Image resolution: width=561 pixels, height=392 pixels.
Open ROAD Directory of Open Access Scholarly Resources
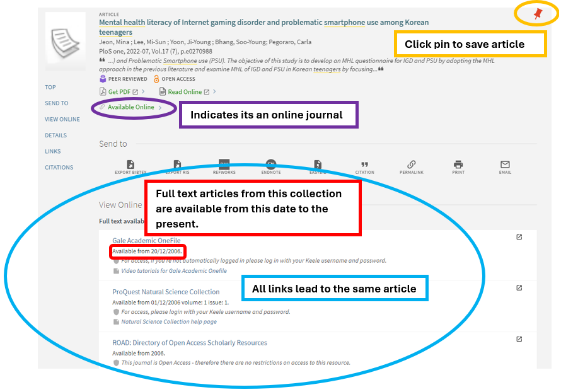pos(190,343)
